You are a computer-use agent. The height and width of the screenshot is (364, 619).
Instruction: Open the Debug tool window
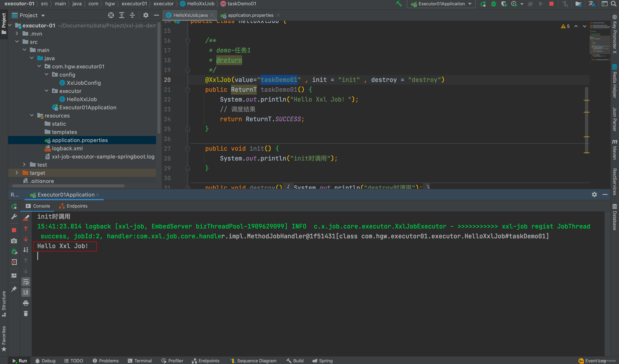click(x=45, y=361)
